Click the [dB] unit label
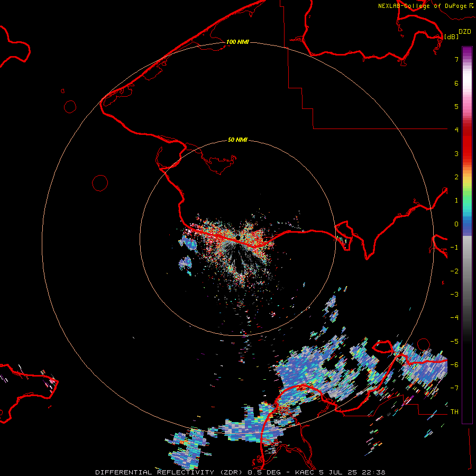Viewport: 476px width, 476px height. point(452,36)
